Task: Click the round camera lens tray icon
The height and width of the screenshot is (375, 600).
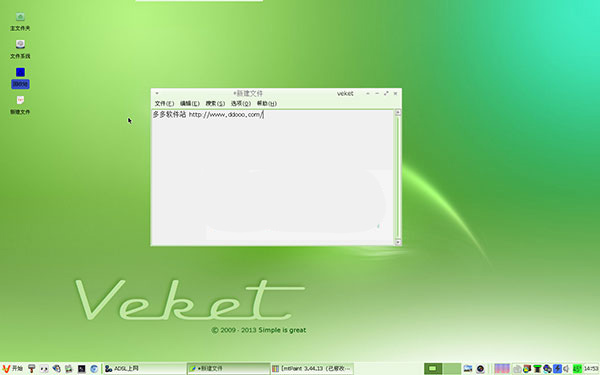Action: point(481,368)
